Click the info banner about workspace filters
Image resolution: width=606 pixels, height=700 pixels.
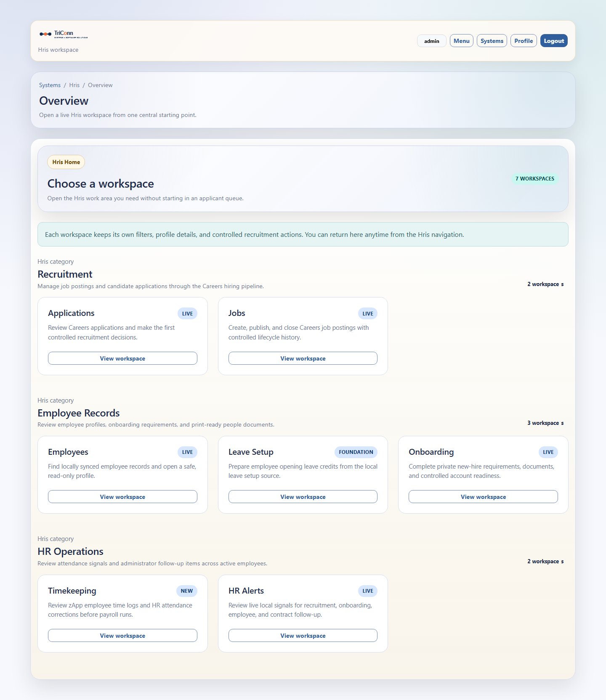[x=303, y=234]
